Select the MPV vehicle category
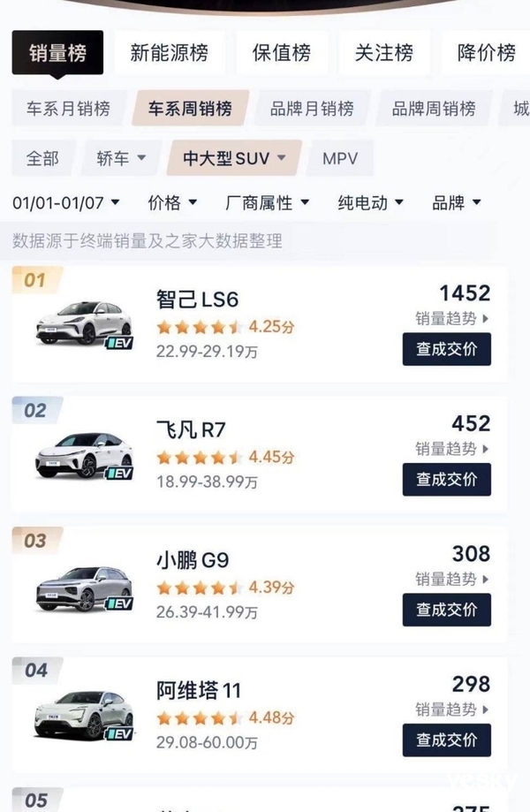This screenshot has width=530, height=812. pos(339,159)
